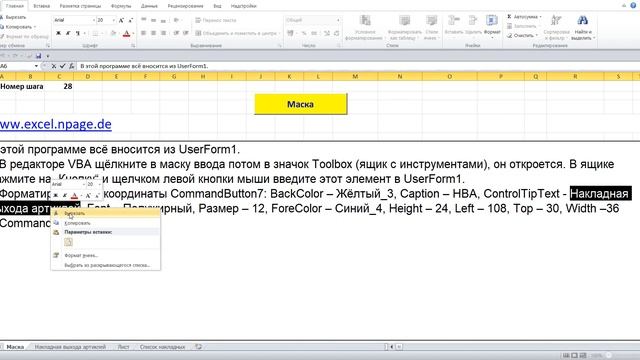The width and height of the screenshot is (640, 360).
Task: Open Условное форматирование (Conditional formatting)
Action: tap(365, 28)
